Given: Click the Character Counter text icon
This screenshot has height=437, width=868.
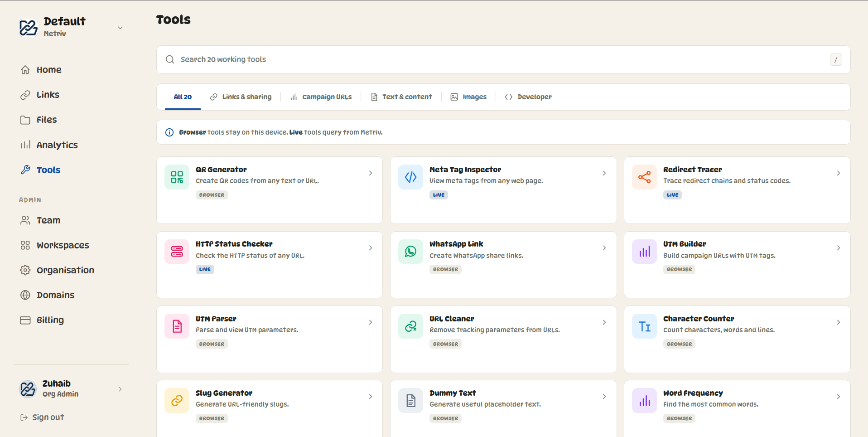Looking at the screenshot, I should click(x=645, y=326).
